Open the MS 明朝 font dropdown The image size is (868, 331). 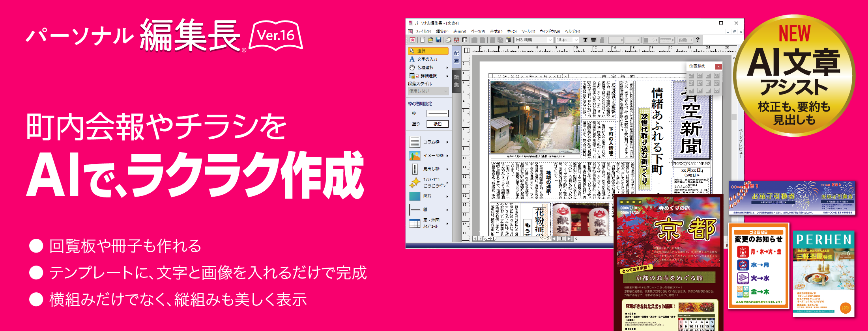click(x=534, y=40)
